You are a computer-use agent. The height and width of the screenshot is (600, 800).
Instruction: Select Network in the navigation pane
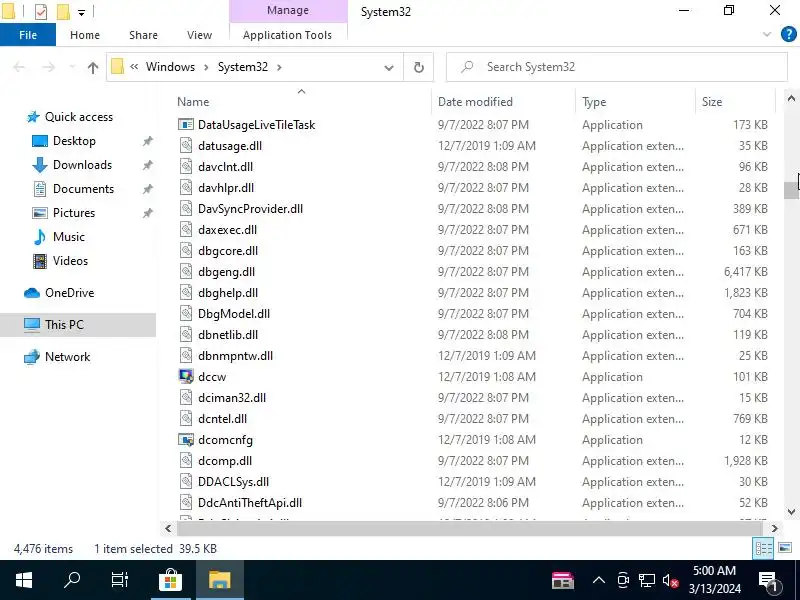67,357
